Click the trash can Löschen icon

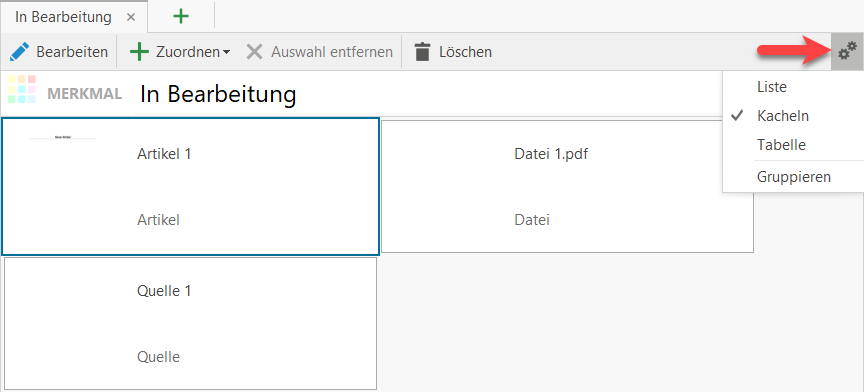pos(422,52)
